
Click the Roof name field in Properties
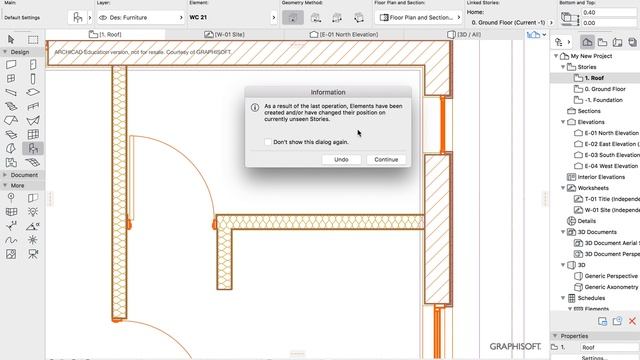coord(609,347)
